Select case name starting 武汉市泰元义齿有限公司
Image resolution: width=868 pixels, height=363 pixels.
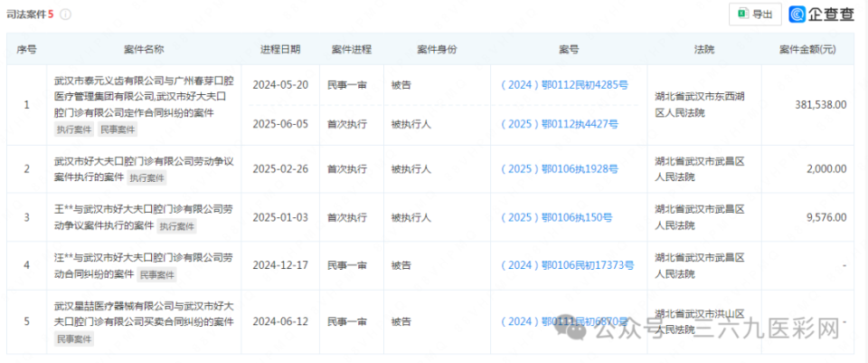(x=144, y=97)
